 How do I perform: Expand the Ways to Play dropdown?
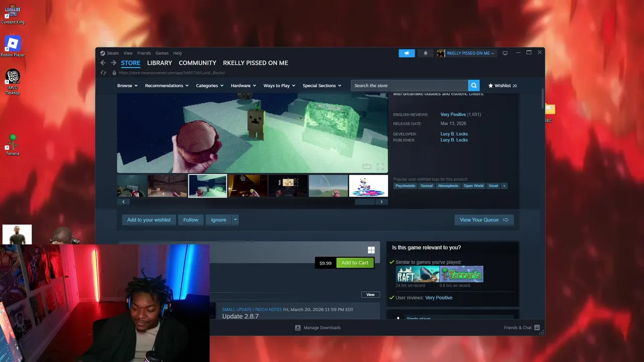pyautogui.click(x=280, y=85)
